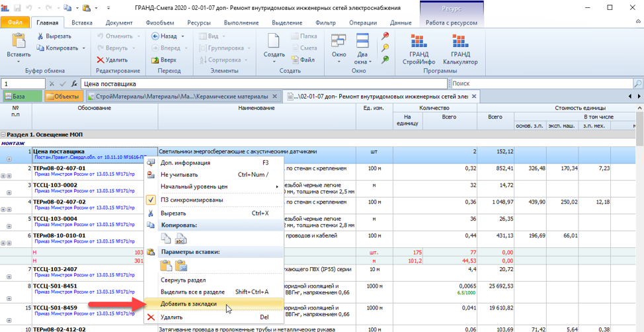Choose Добавить в закладки menu item
This screenshot has width=644, height=332.
[x=214, y=304]
